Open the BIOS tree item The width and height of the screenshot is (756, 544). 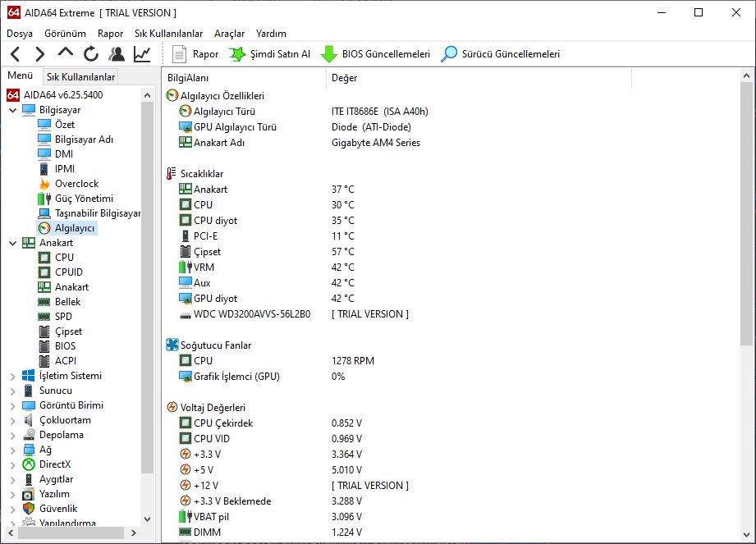click(65, 346)
